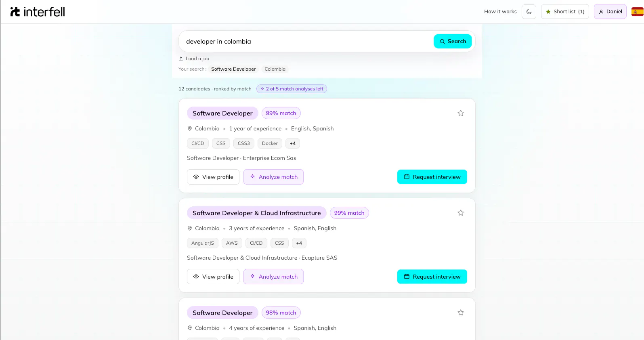View profile of Enterprise Ecom Sas candidate

213,177
